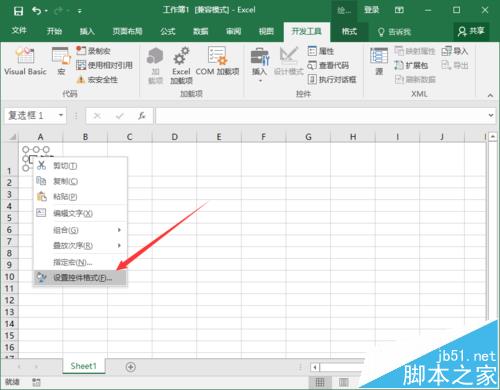Screen dimensions: 500x390
Task: Choose Assign Macro (指定宏) in the context menu
Action: click(x=80, y=262)
